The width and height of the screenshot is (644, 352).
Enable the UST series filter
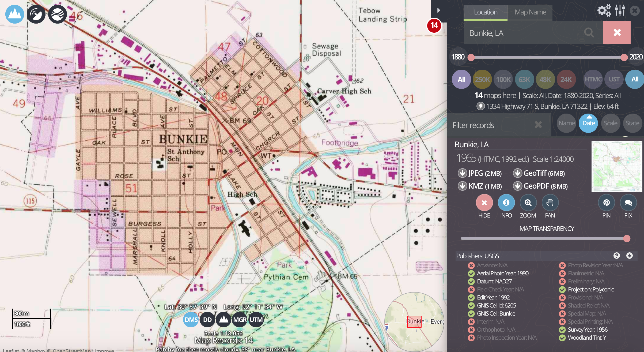point(614,79)
